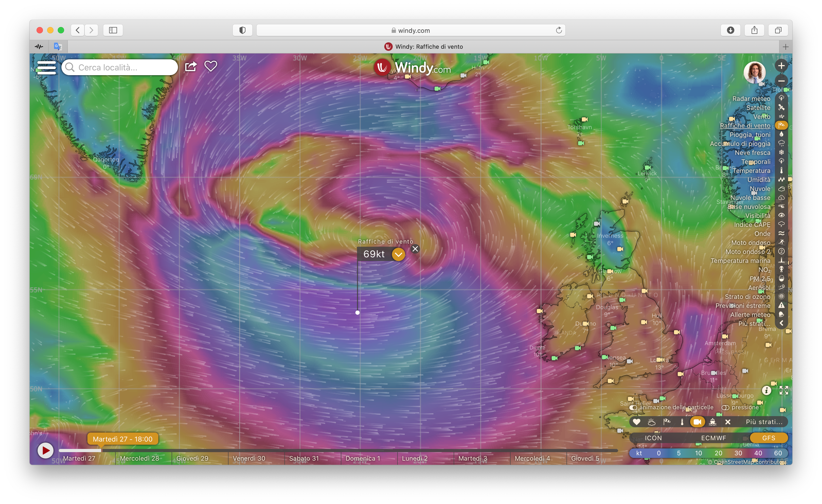Show weather forecast POI cloud-sun icon

tap(651, 422)
